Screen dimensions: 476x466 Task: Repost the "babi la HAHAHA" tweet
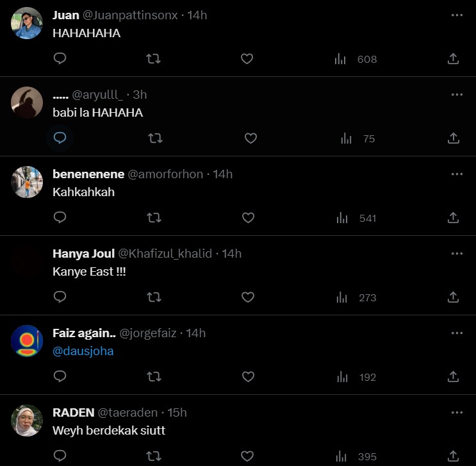coord(155,138)
